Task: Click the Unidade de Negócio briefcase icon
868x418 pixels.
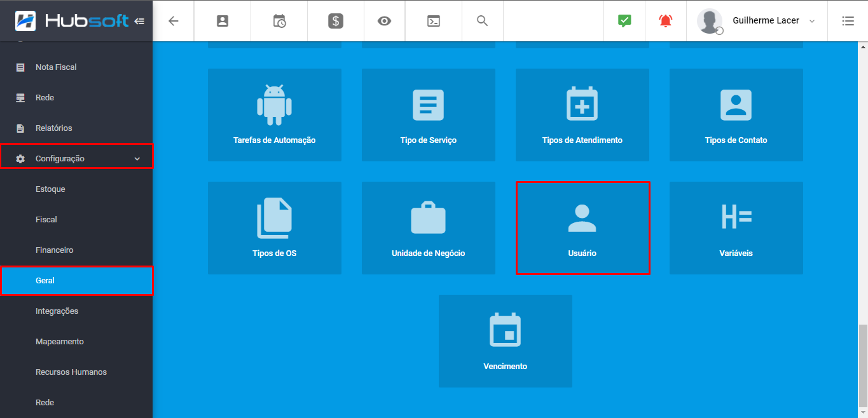Action: 429,218
